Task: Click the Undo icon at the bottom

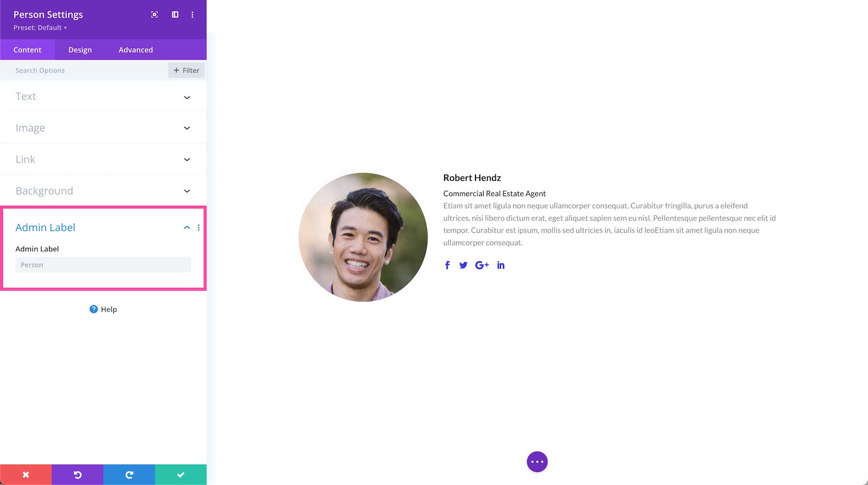Action: [x=77, y=474]
